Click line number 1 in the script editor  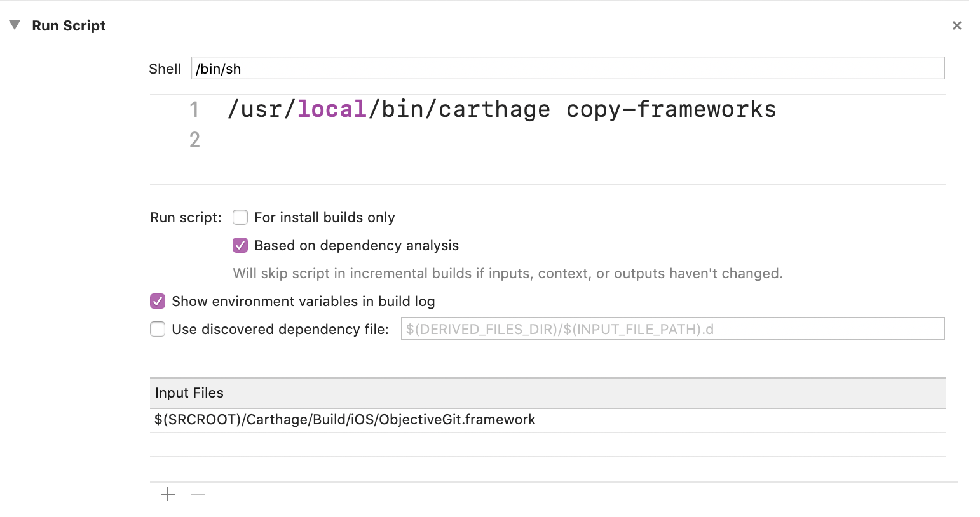pos(194,109)
